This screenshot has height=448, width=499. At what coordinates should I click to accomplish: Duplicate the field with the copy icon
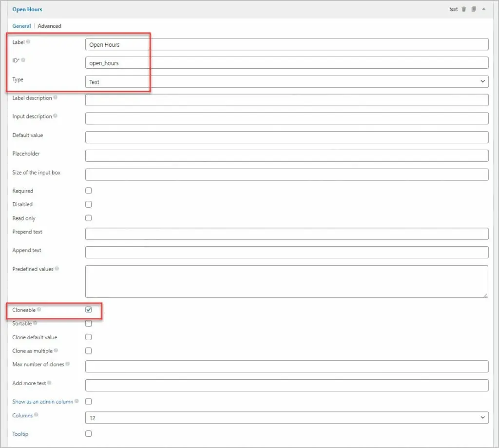point(474,9)
